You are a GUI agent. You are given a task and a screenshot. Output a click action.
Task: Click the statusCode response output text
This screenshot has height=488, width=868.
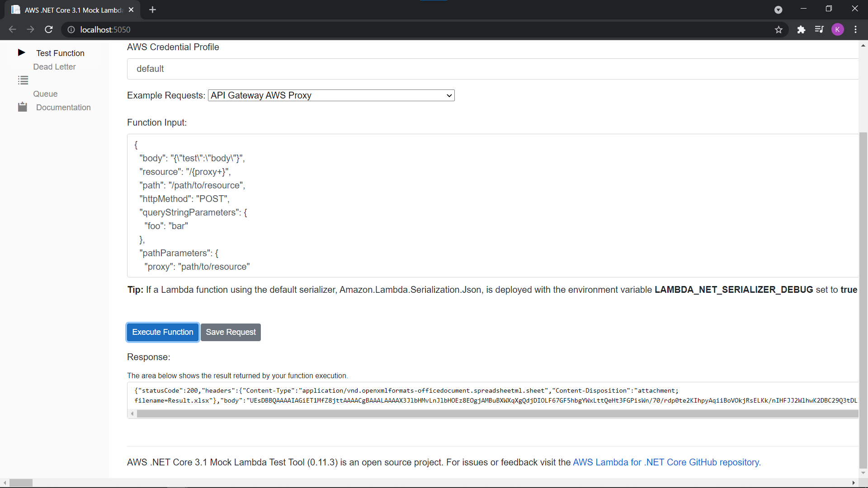[x=496, y=395]
